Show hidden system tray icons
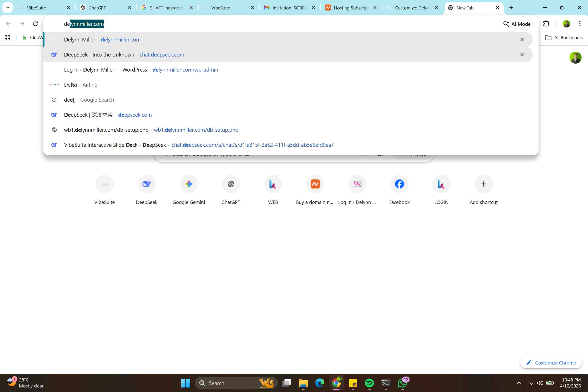This screenshot has width=588, height=392. [519, 383]
